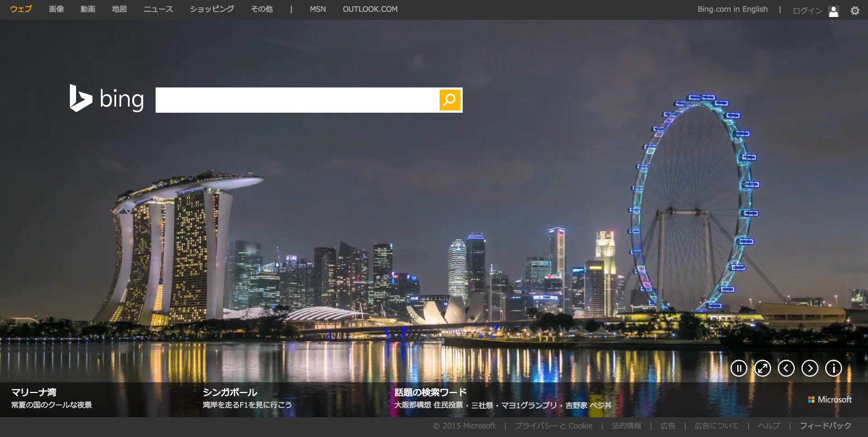Pause the background video
The image size is (868, 437).
click(738, 368)
